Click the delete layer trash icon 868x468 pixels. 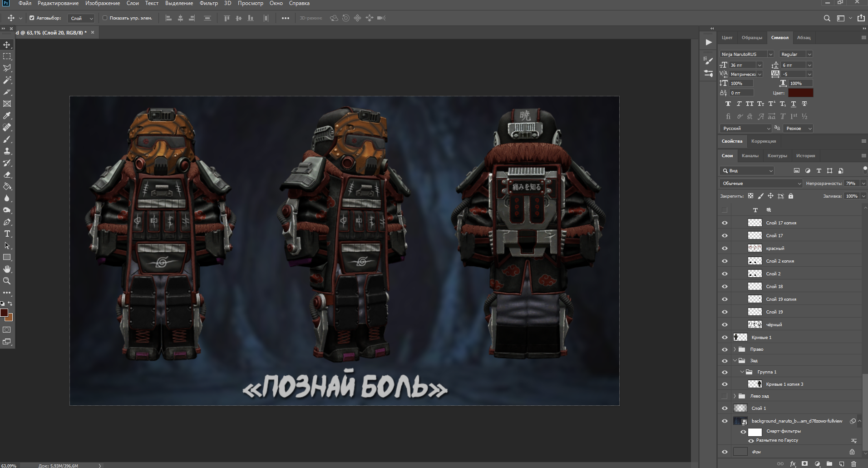tap(853, 464)
